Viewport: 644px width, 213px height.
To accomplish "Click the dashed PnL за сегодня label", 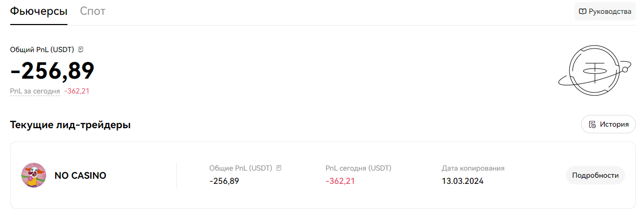I will (x=35, y=91).
